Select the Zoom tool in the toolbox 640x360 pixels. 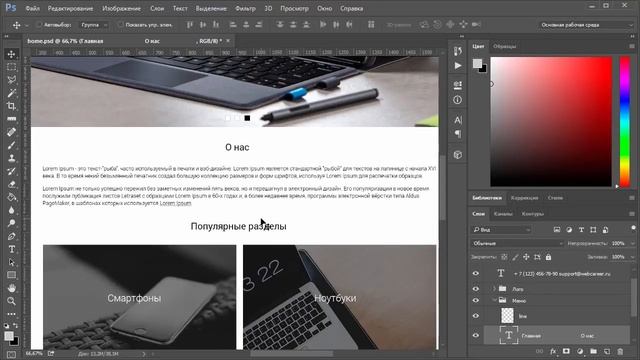click(x=11, y=301)
